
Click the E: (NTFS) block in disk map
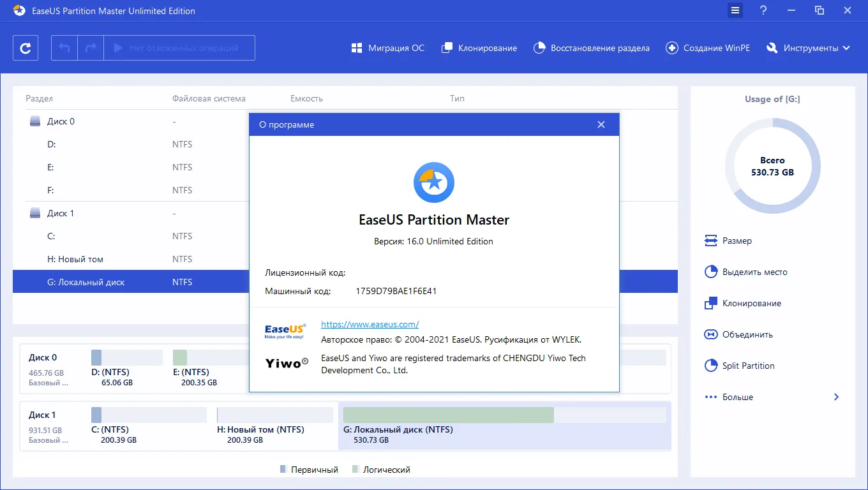pyautogui.click(x=210, y=368)
